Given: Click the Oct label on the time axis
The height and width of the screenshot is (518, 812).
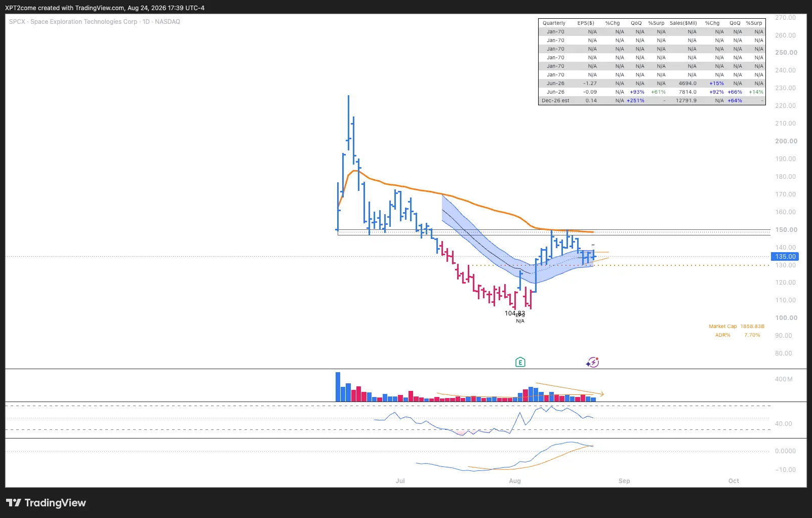Looking at the screenshot, I should pos(734,481).
